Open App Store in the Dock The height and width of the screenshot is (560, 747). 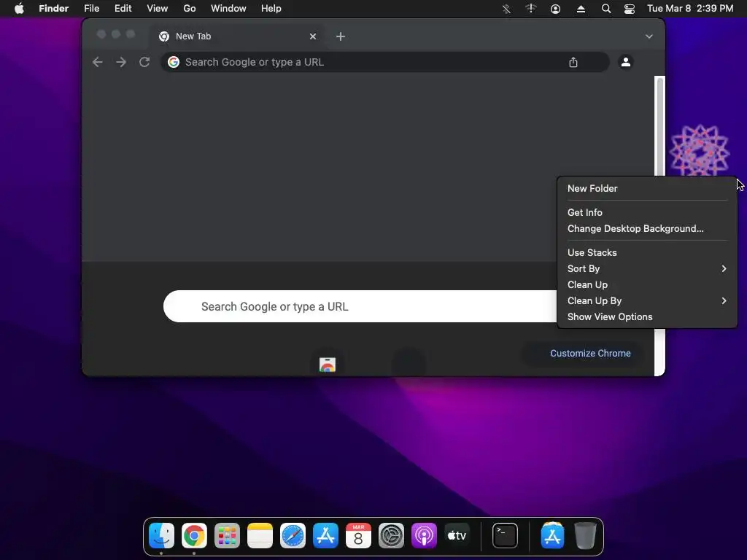tap(326, 536)
